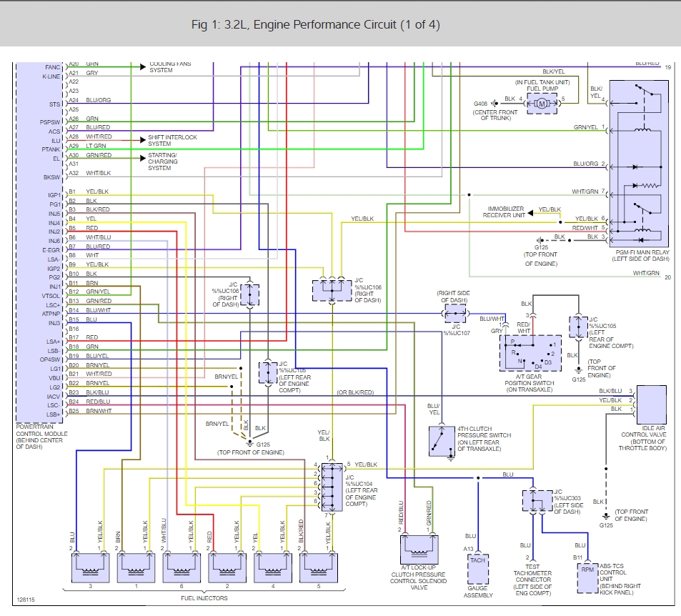Select the Fig 1 title bar
681x616 pixels.
pyautogui.click(x=340, y=24)
